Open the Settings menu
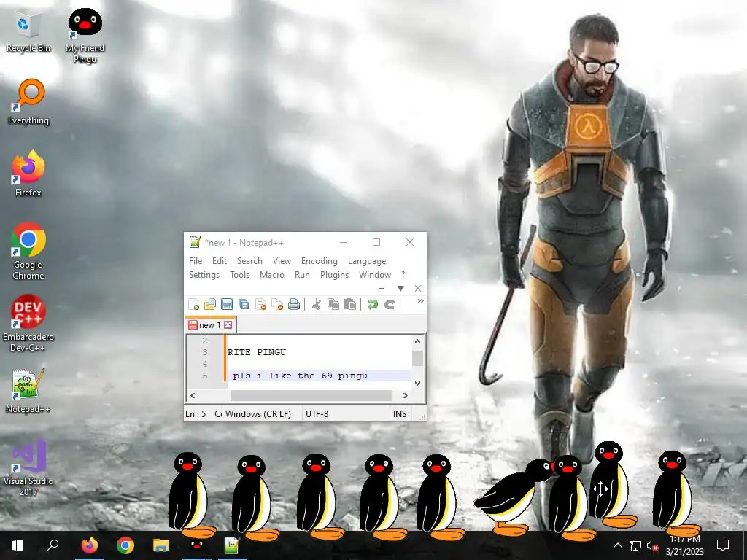Image resolution: width=747 pixels, height=560 pixels. [x=204, y=275]
